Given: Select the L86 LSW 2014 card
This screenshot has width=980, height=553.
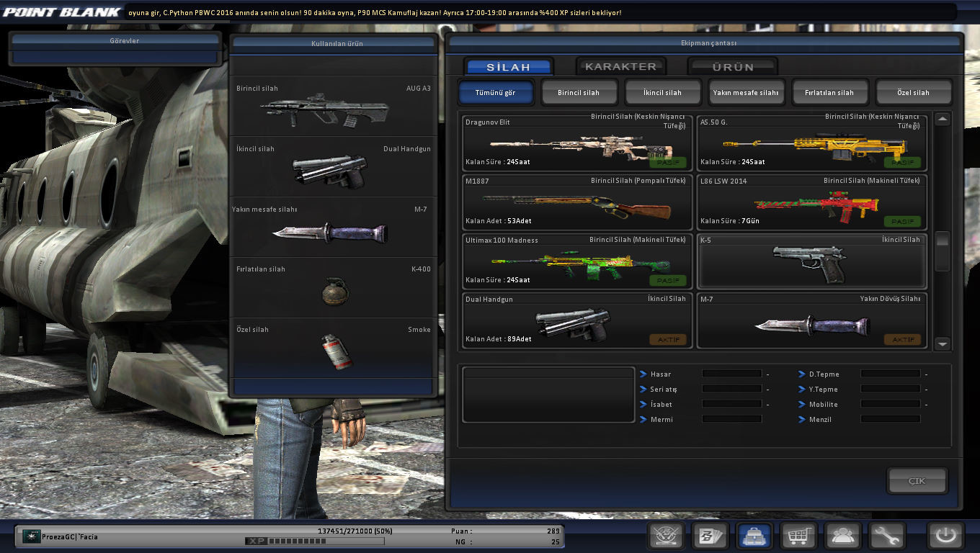Looking at the screenshot, I should click(x=812, y=202).
